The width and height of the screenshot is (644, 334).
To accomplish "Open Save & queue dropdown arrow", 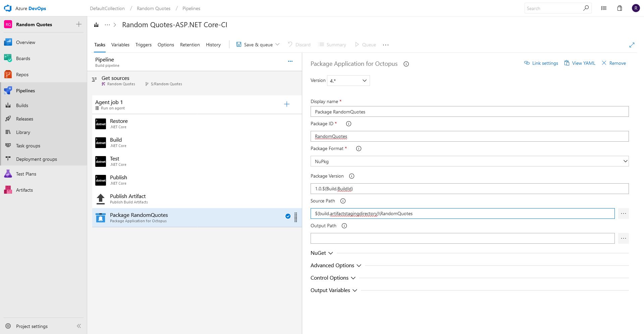I will 277,45.
